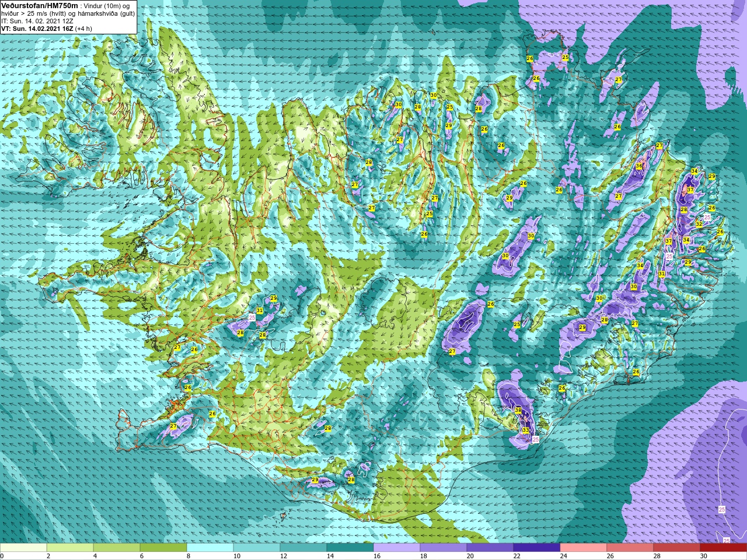Viewport: 747px width, 560px height.
Task: Select the 14–16 m/s dark teal legend swatch
Action: coord(350,548)
